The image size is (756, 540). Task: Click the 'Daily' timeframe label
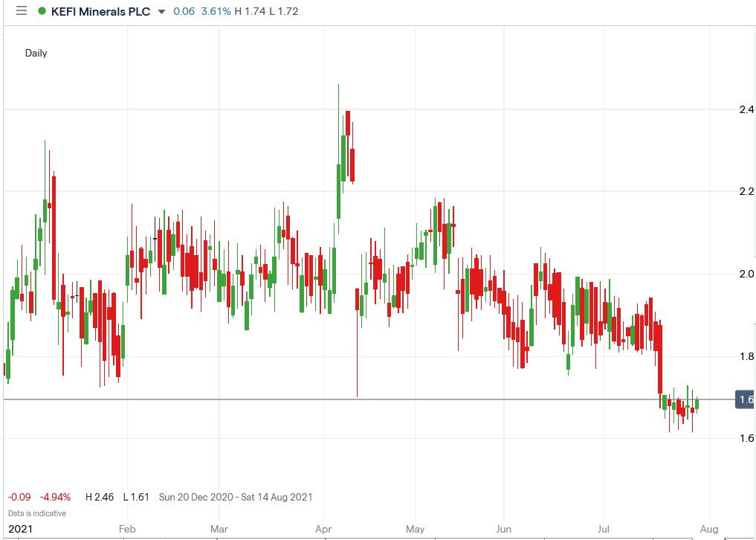coord(37,53)
